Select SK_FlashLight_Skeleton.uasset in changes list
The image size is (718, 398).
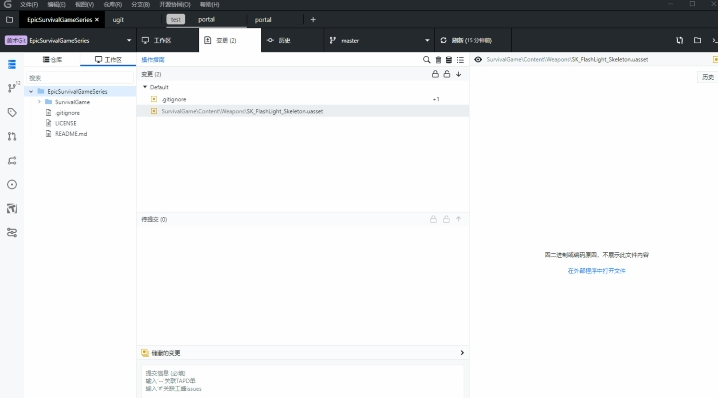point(303,111)
